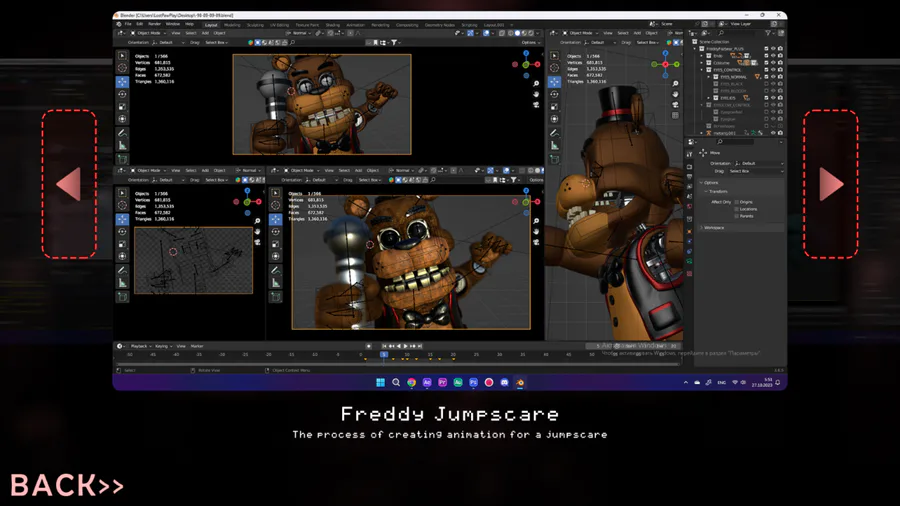Select the Move tool in the top-left viewport

[122, 82]
